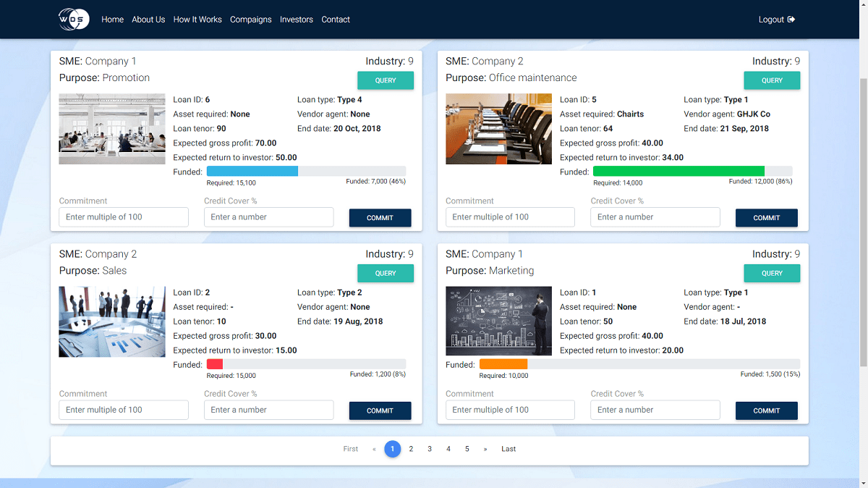
Task: Click QUERY on the Office maintenance card
Action: (x=772, y=80)
